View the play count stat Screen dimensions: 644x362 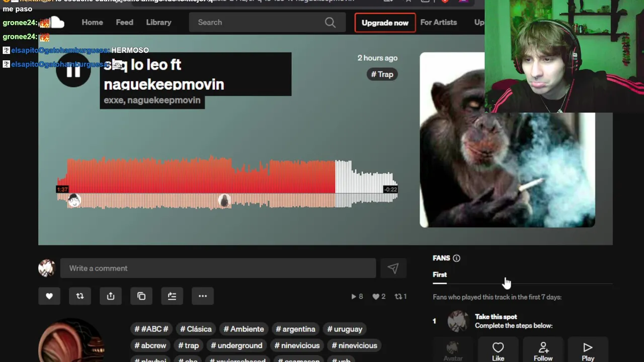(357, 297)
